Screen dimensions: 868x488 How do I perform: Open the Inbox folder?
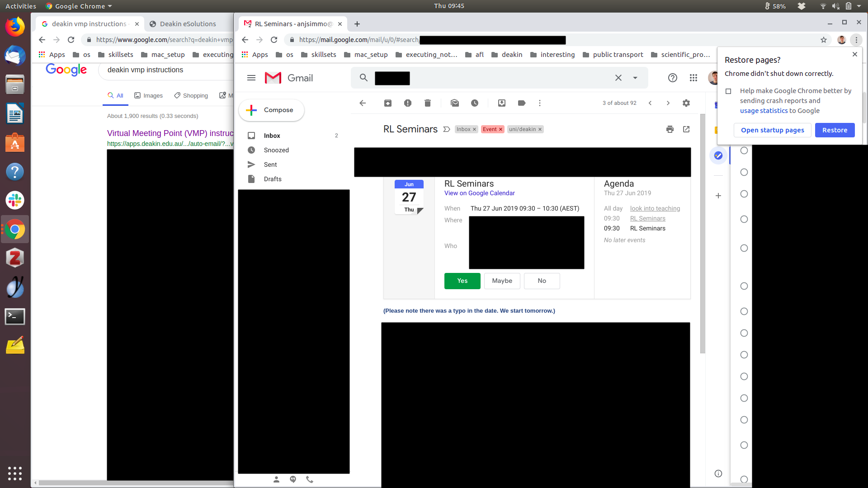click(x=272, y=136)
